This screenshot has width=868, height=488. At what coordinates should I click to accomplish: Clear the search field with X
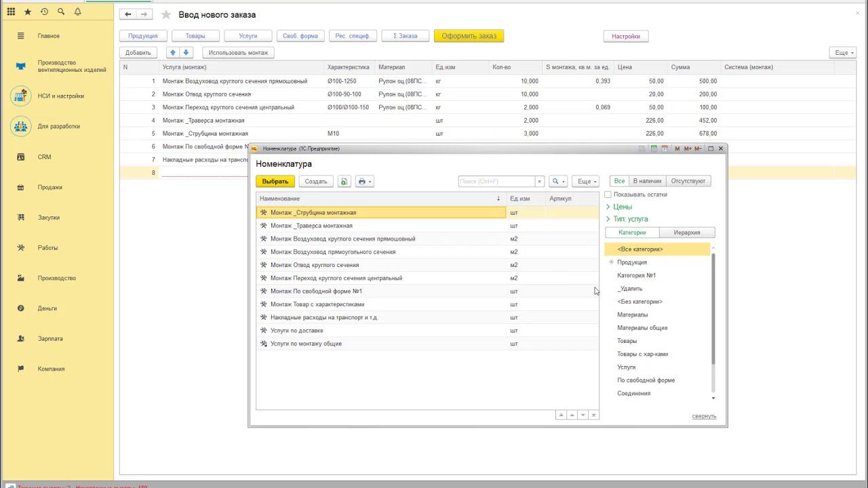(540, 182)
